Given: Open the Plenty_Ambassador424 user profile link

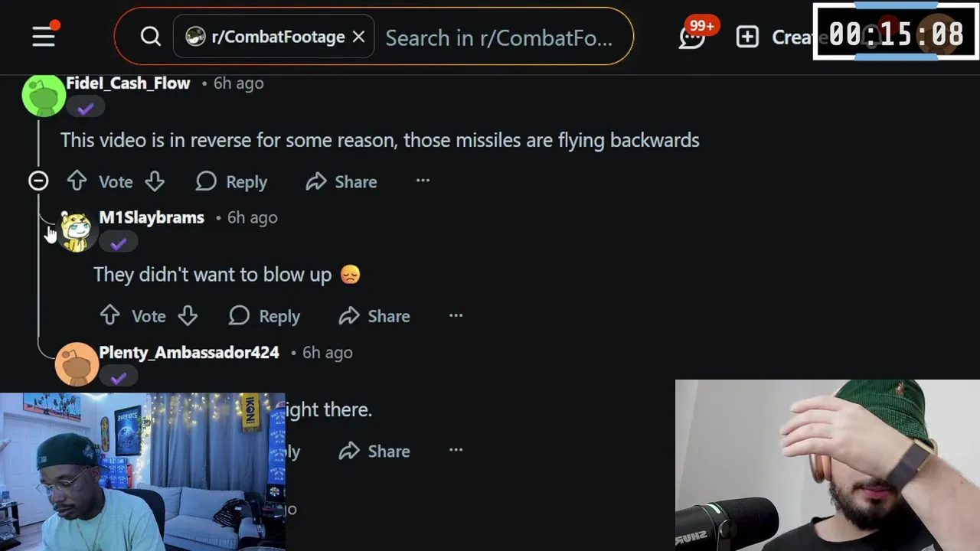Looking at the screenshot, I should coord(188,352).
